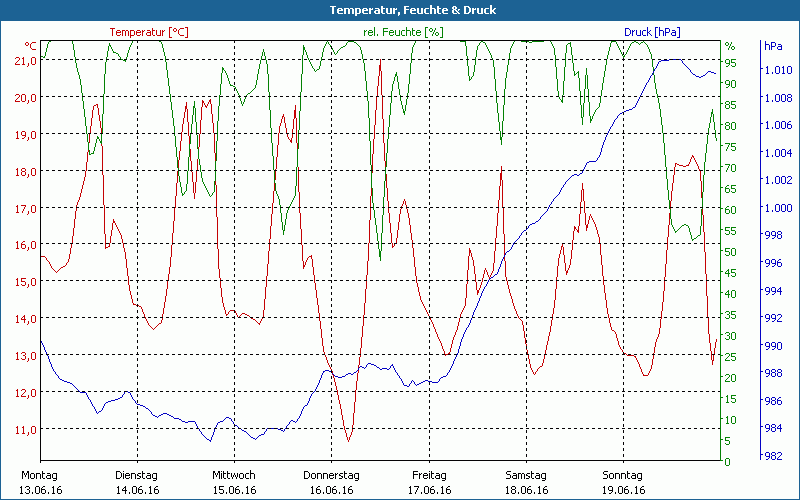Select the blue "Druck [hPa]" legend label
Image resolution: width=800 pixels, height=500 pixels.
pos(651,32)
